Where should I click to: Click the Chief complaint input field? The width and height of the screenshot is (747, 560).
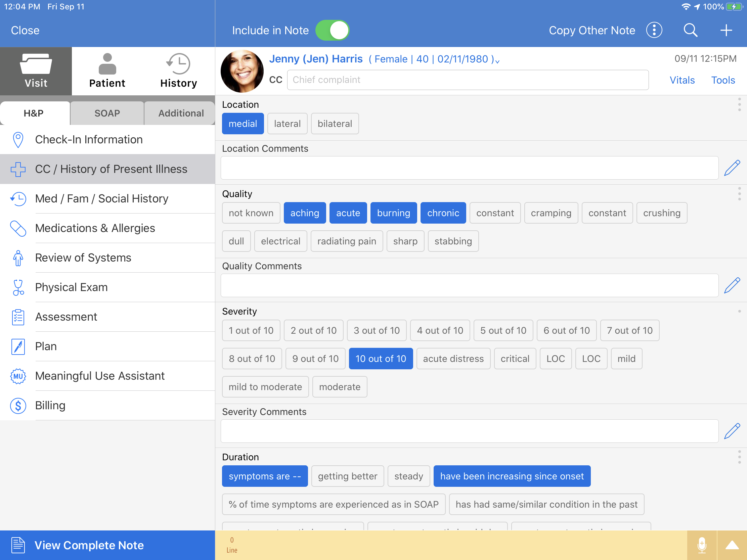[468, 80]
